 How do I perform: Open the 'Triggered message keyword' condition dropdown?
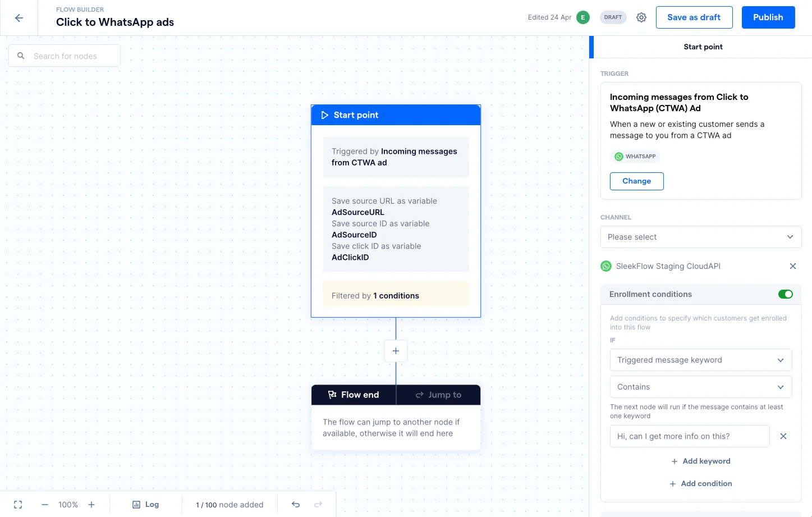tap(700, 359)
